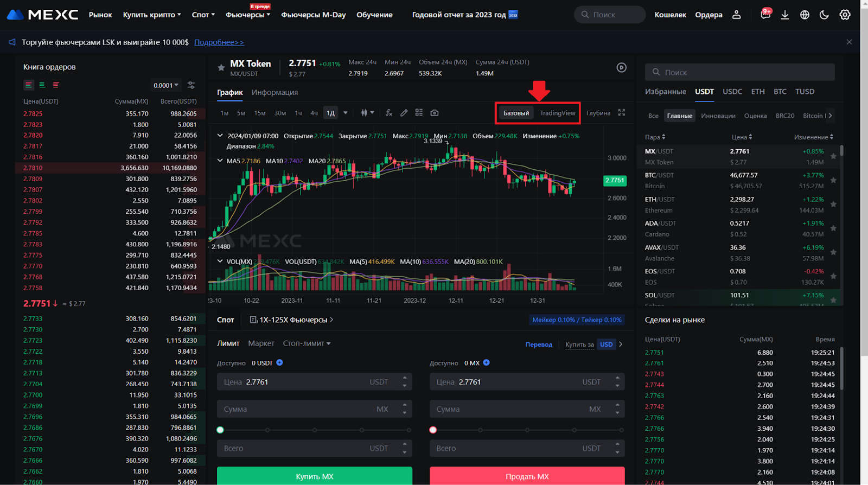Take a chart screenshot camera icon
This screenshot has height=485, width=868.
tap(434, 113)
